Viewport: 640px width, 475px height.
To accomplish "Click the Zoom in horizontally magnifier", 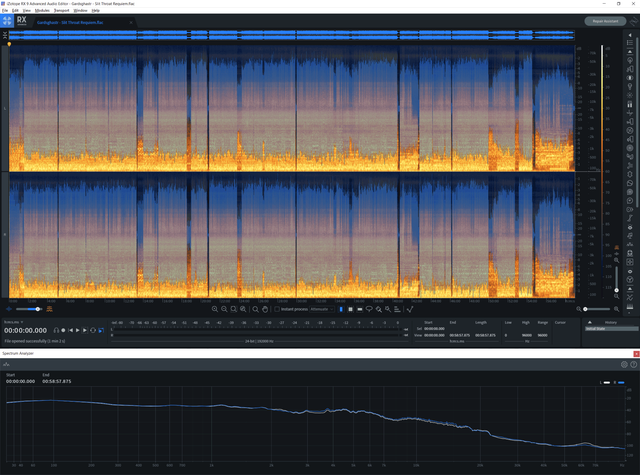I will click(215, 309).
